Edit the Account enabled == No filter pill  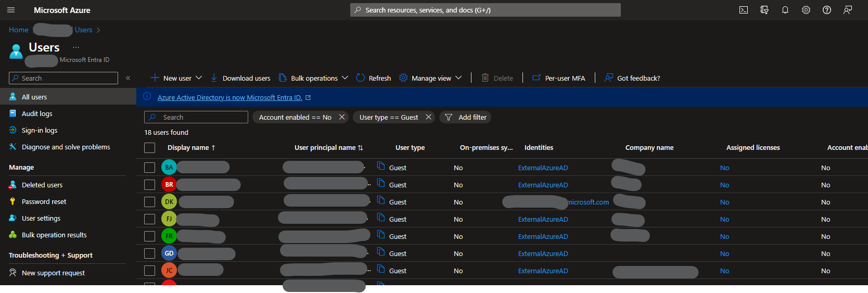coord(295,117)
